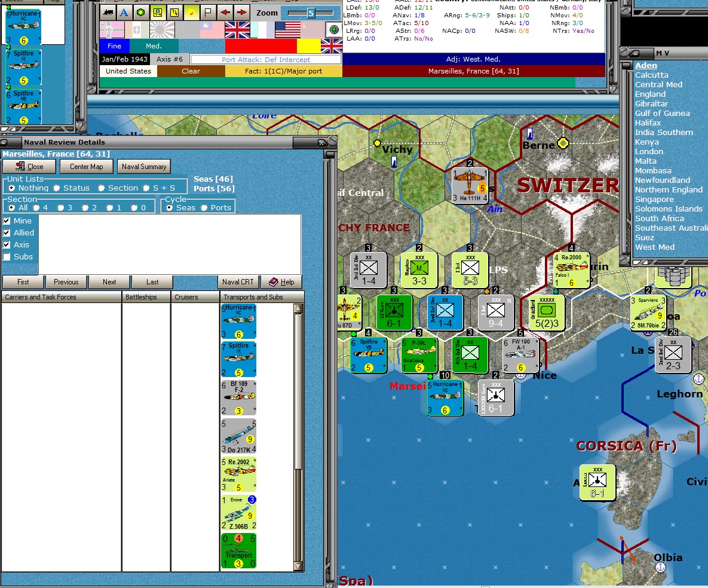708x588 pixels.
Task: Go to Previous naval entry
Action: (x=66, y=282)
